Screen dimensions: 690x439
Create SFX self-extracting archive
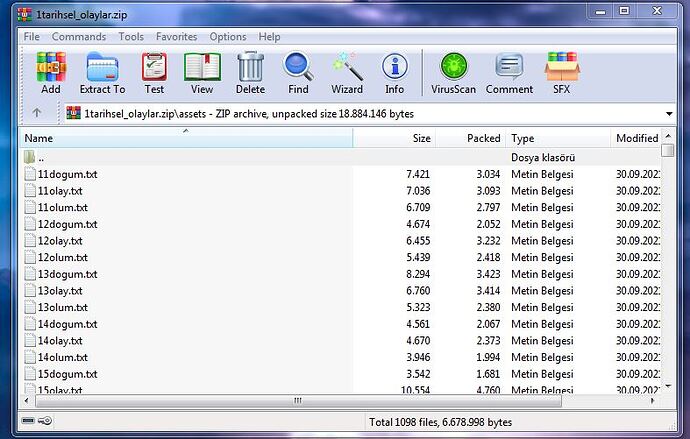coord(561,73)
